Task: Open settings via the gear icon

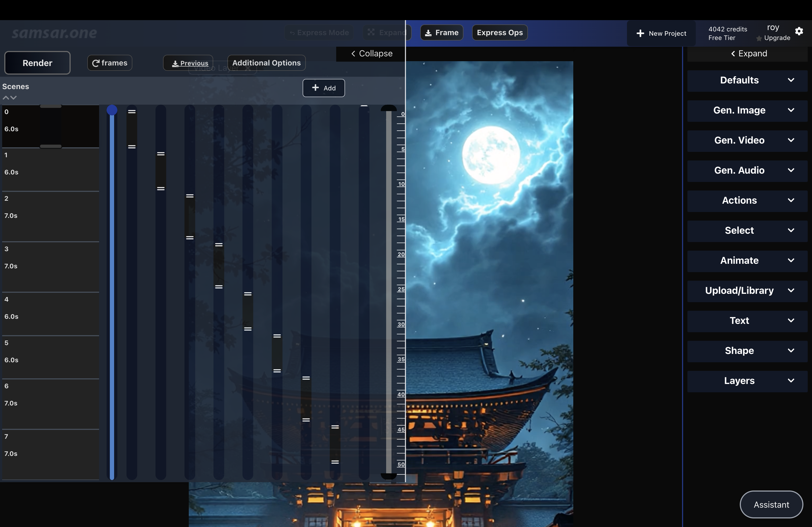Action: click(799, 31)
